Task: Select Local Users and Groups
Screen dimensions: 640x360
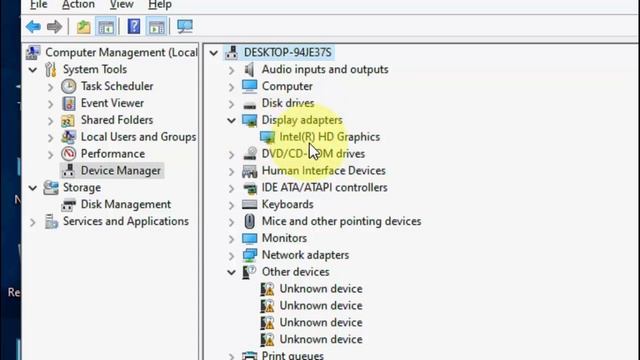Action: click(x=138, y=137)
